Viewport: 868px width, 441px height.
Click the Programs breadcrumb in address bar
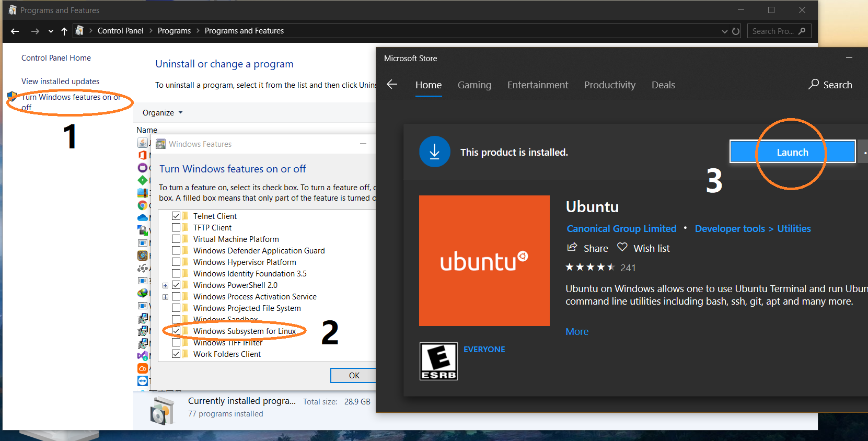click(x=174, y=31)
